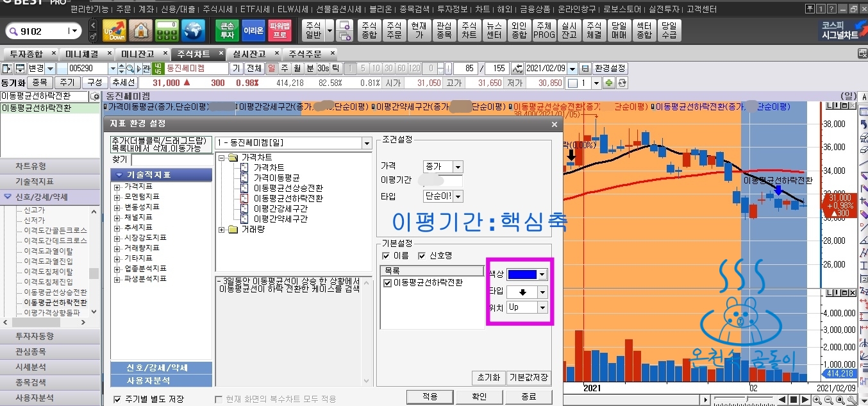The width and height of the screenshot is (868, 406).
Task: Click the chart sync arrows icon beside 155
Action: tap(517, 68)
